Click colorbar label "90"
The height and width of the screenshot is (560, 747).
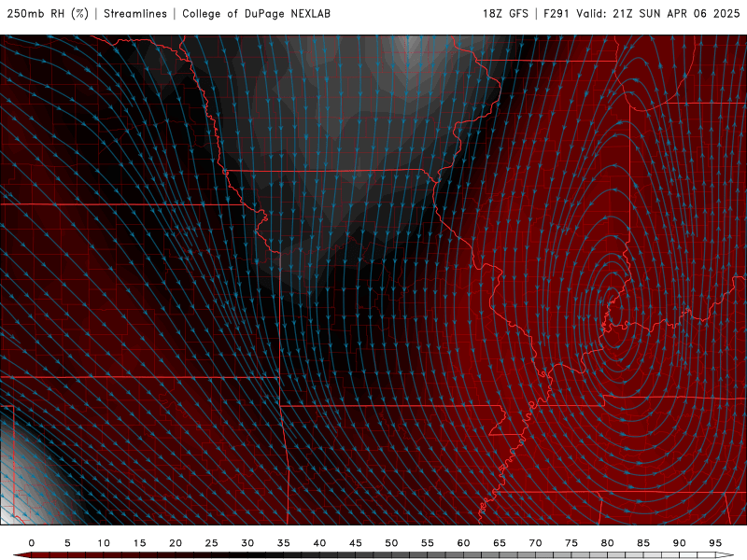click(x=680, y=543)
